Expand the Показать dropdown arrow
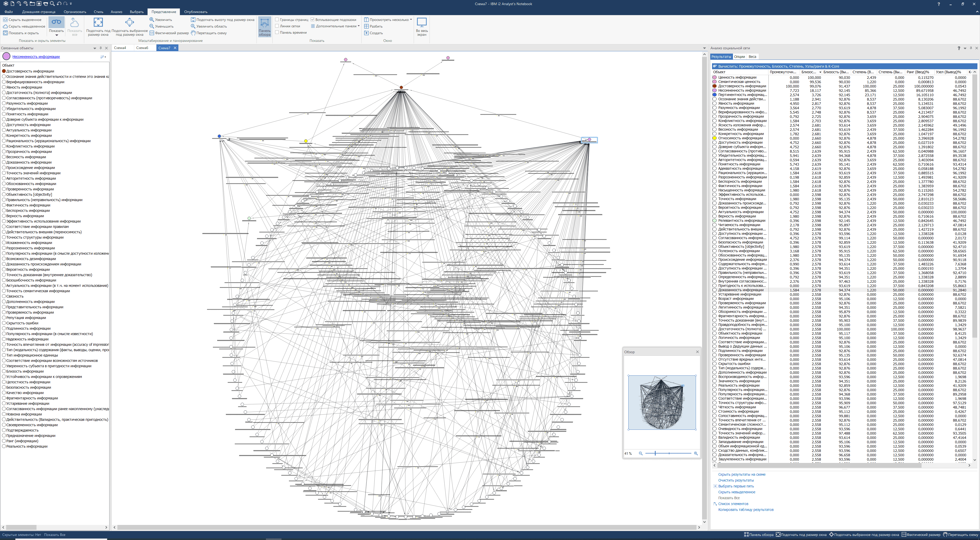Screen dimensions: 980x540 [x=56, y=35]
